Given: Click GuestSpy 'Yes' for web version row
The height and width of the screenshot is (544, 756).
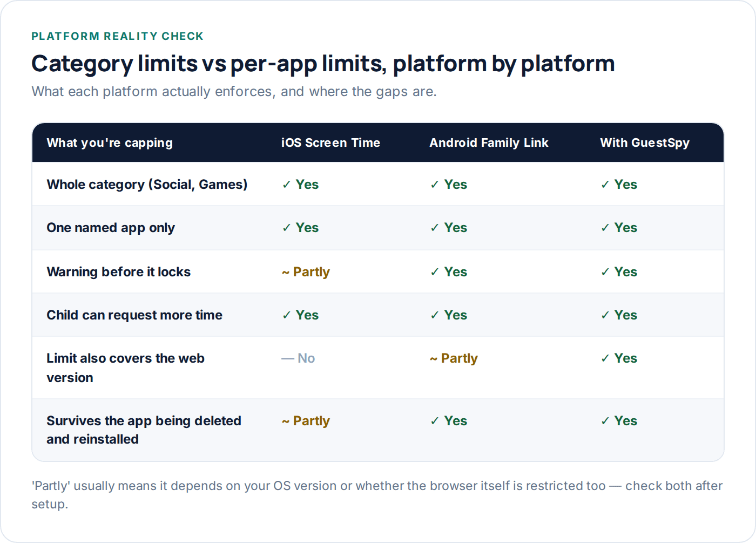Looking at the screenshot, I should coord(619,358).
